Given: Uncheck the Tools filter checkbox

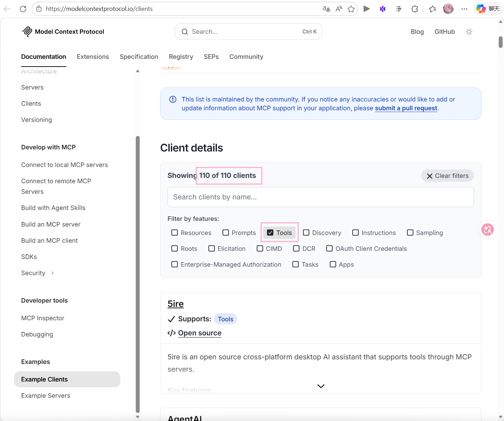Looking at the screenshot, I should point(271,233).
